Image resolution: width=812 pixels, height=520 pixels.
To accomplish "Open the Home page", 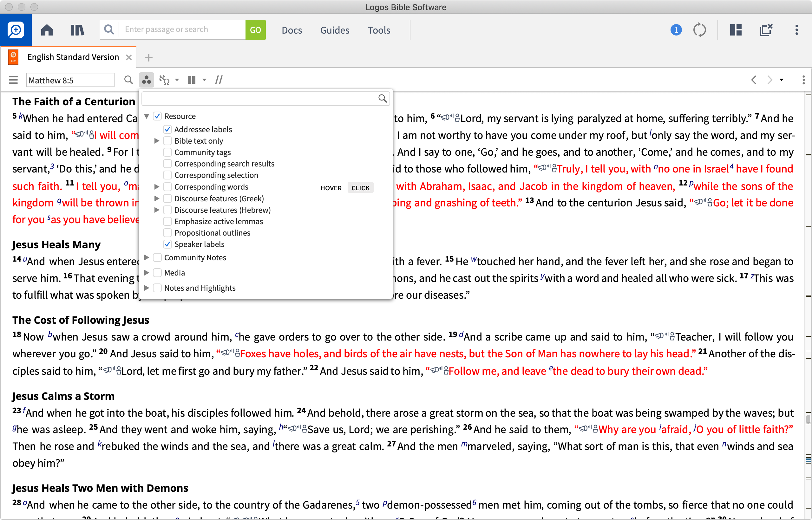I will click(x=47, y=30).
